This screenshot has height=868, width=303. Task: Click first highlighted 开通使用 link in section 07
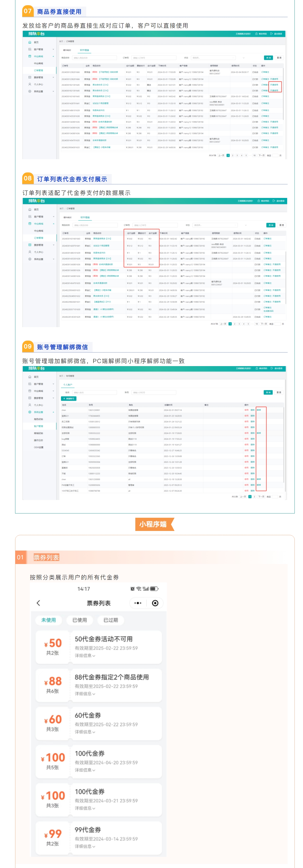tap(274, 85)
